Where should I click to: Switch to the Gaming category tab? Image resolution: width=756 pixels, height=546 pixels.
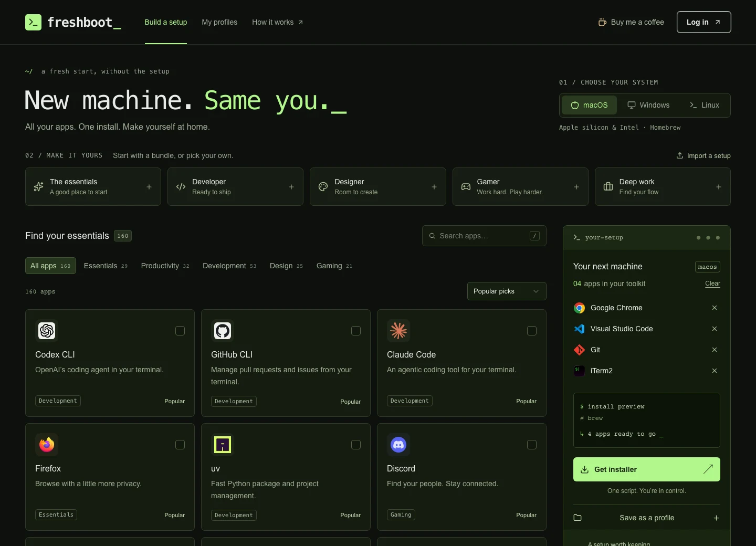click(334, 266)
